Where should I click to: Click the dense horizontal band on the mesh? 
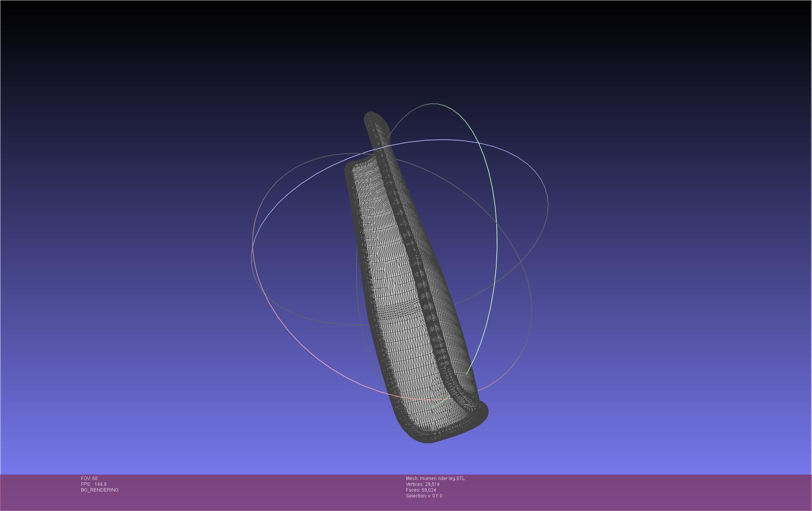click(x=399, y=310)
